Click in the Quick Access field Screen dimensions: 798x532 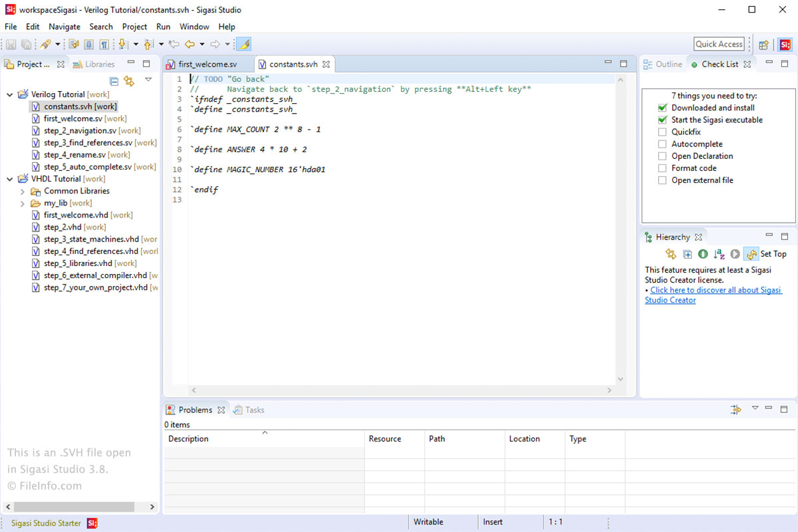pyautogui.click(x=719, y=44)
